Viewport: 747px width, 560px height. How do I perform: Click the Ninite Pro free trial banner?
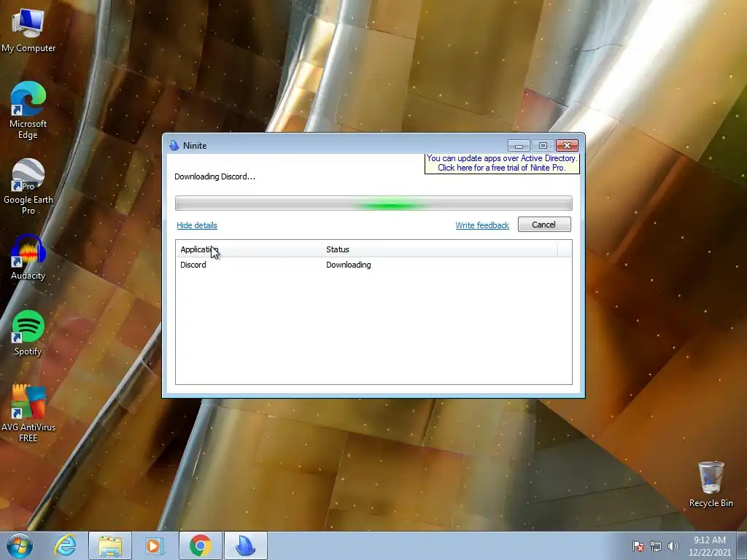[x=502, y=163]
